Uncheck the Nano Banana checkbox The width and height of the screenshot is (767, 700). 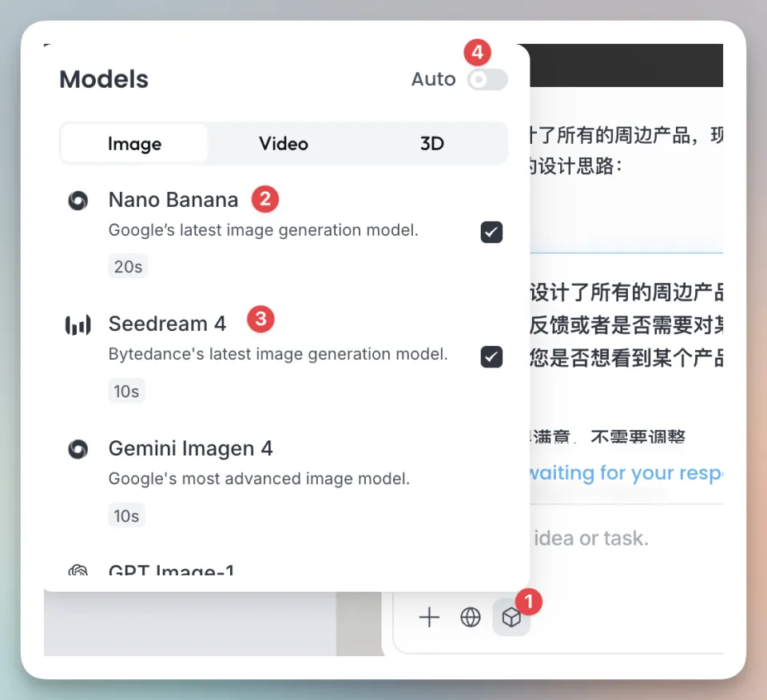tap(491, 233)
